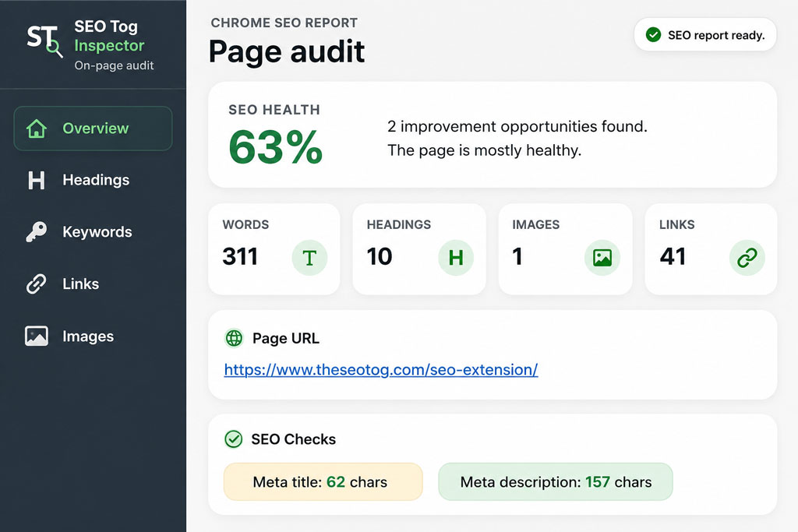Click the image icon on Images card
798x532 pixels.
pos(602,258)
